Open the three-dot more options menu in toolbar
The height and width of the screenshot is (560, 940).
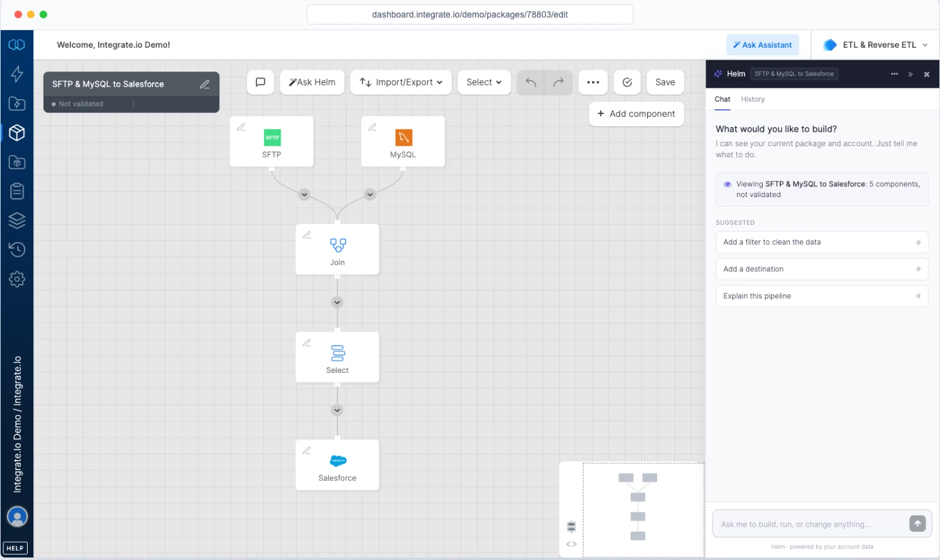[593, 82]
